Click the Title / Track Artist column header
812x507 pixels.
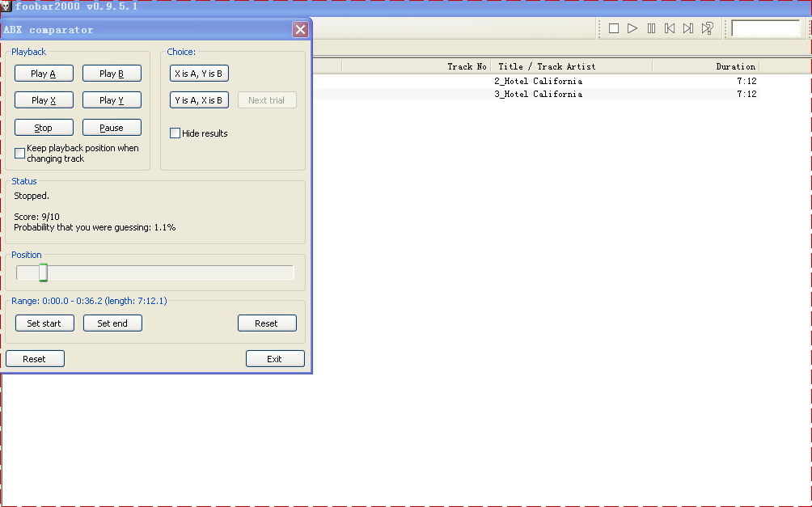pos(571,66)
